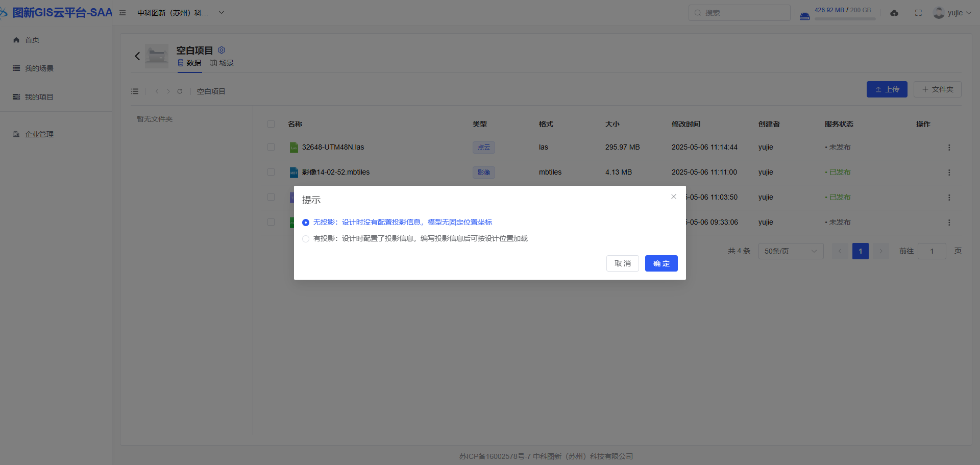
Task: Switch to the 场景 tab
Action: click(222, 63)
